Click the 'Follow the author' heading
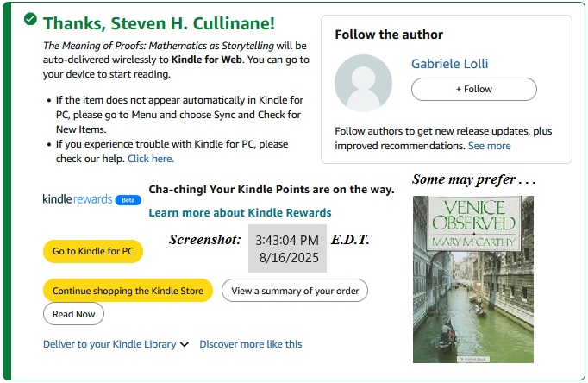The image size is (588, 383). coord(389,35)
